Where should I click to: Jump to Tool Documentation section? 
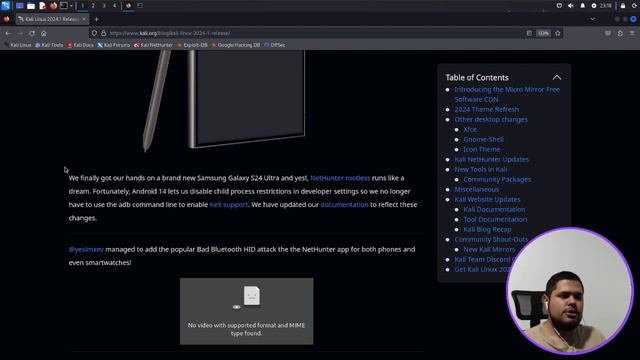coord(495,220)
